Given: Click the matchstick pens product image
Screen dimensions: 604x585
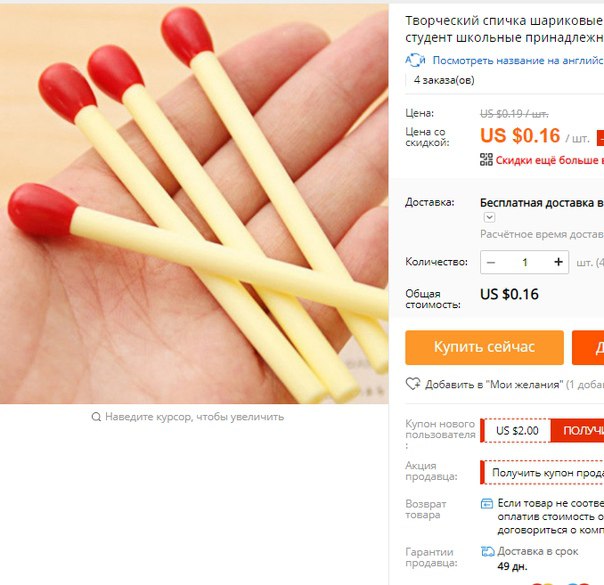Looking at the screenshot, I should (194, 203).
